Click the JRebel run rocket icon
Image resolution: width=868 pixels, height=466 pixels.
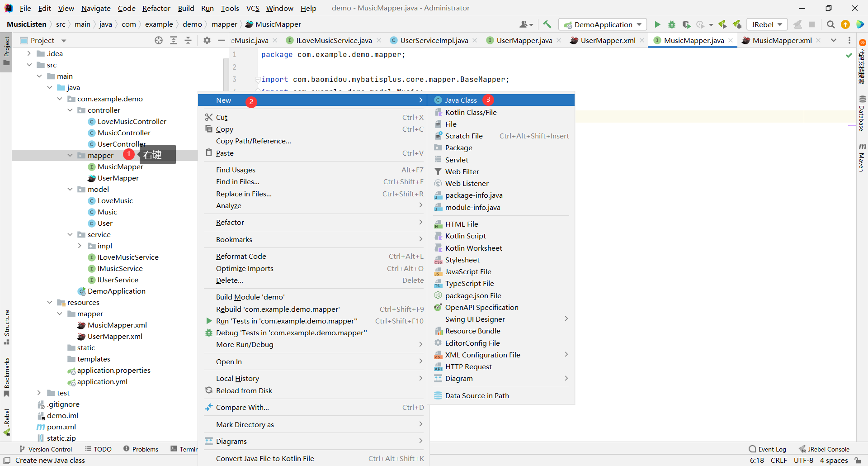point(722,24)
